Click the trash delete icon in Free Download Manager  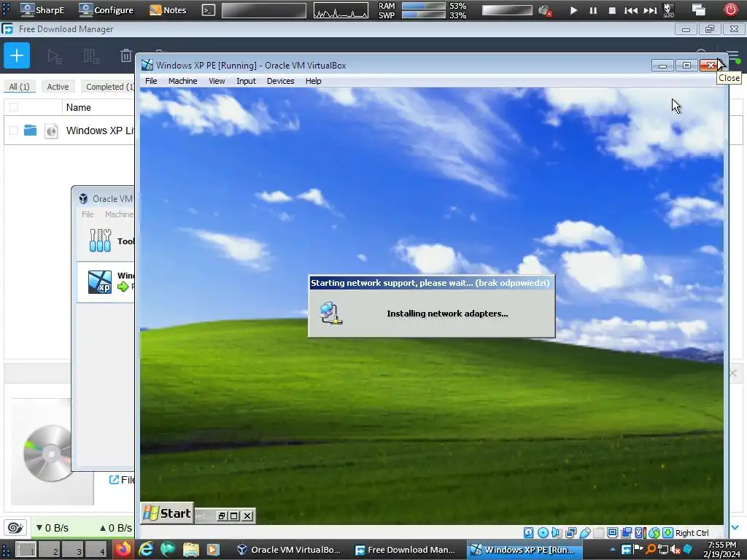[125, 56]
